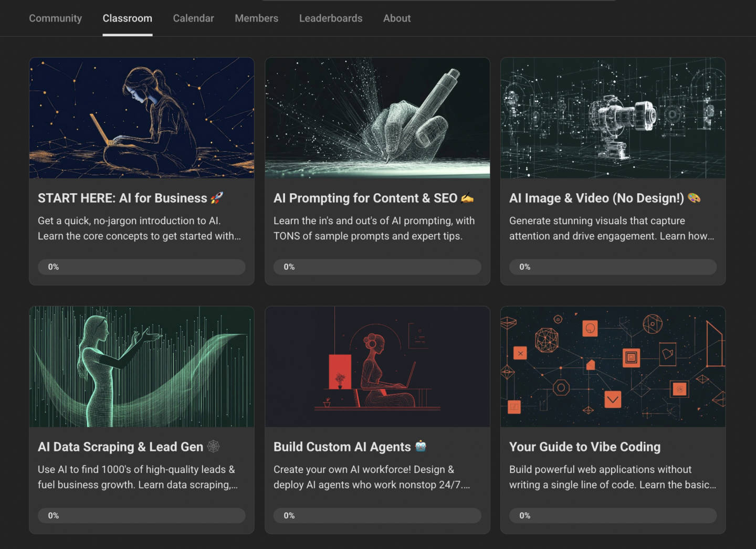
Task: Click the Build Custom AI Agents progress bar
Action: pos(377,516)
